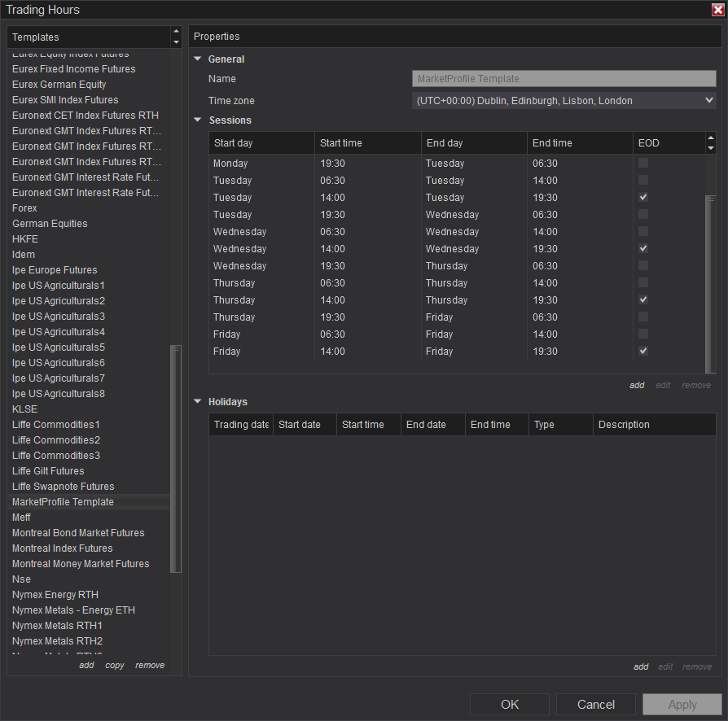Uncheck EOD for Friday 14:00 session
The height and width of the screenshot is (721, 728).
643,351
